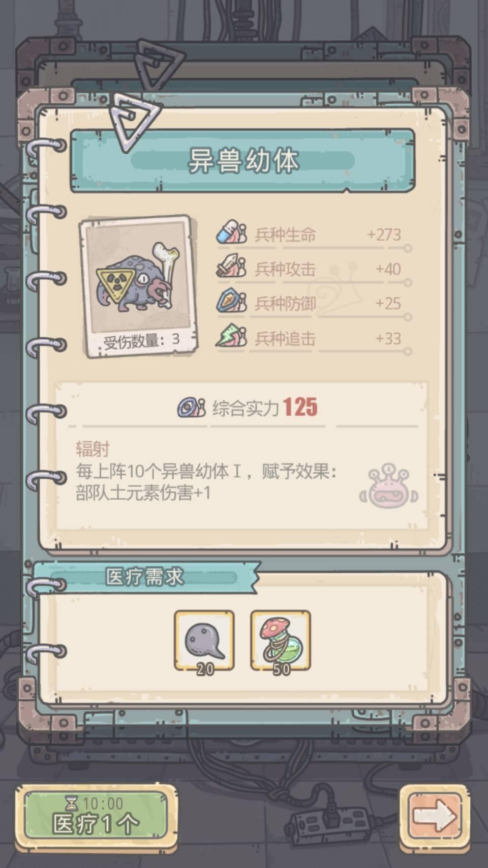Tap the 异兽幼体 title banner
The image size is (488, 868).
[243, 161]
